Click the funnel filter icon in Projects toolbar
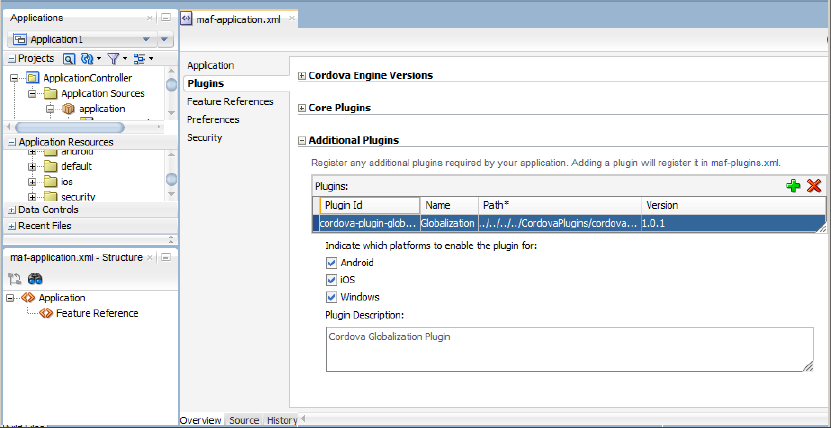The image size is (831, 428). [113, 59]
